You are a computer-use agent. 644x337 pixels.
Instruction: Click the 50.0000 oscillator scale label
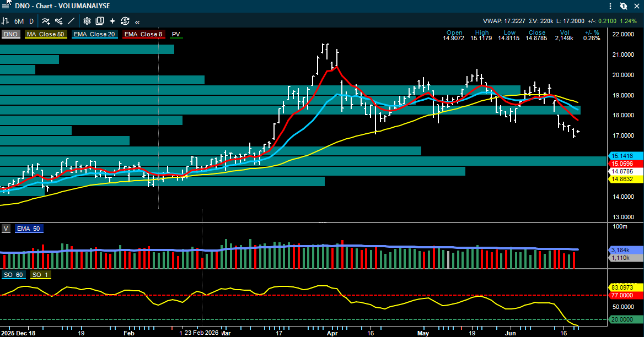coord(623,307)
